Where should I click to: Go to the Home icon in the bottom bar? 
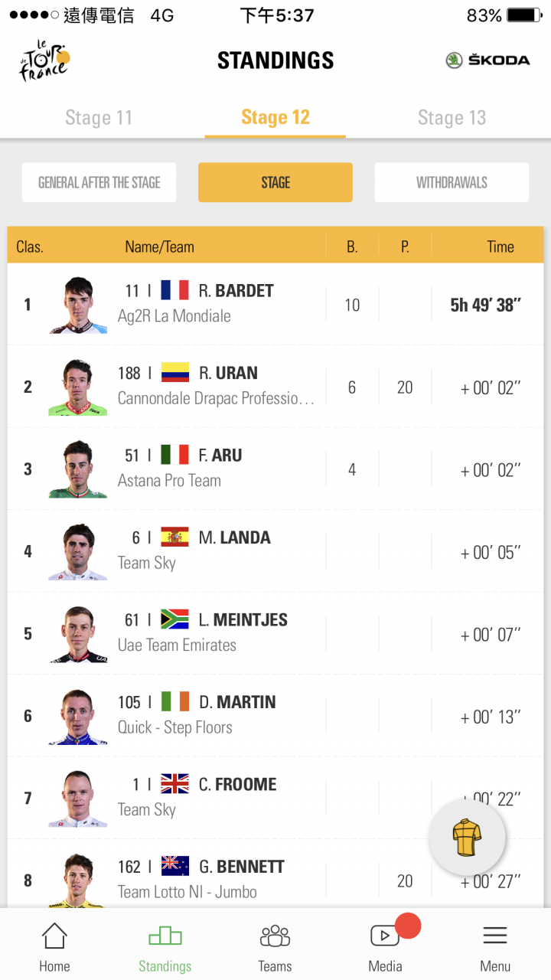pos(54,936)
